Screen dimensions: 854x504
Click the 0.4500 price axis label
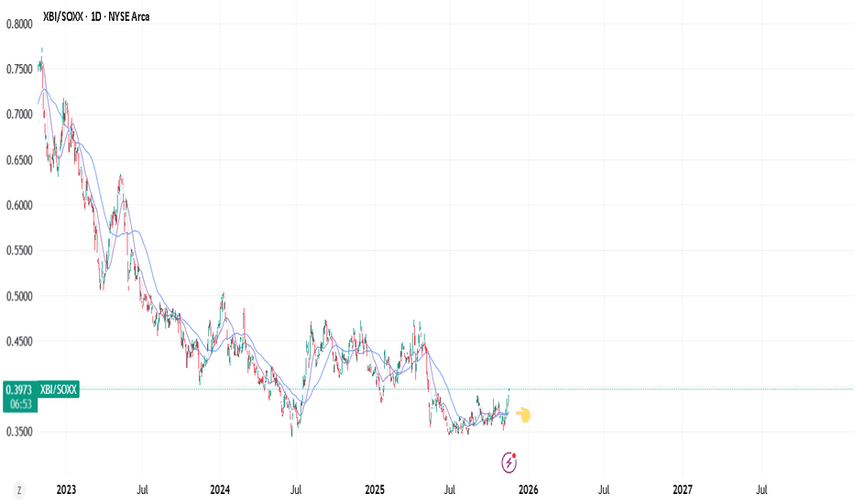coord(19,342)
